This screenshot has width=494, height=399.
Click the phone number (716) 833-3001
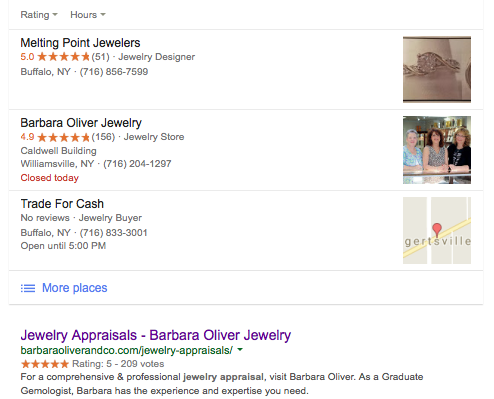pyautogui.click(x=113, y=232)
